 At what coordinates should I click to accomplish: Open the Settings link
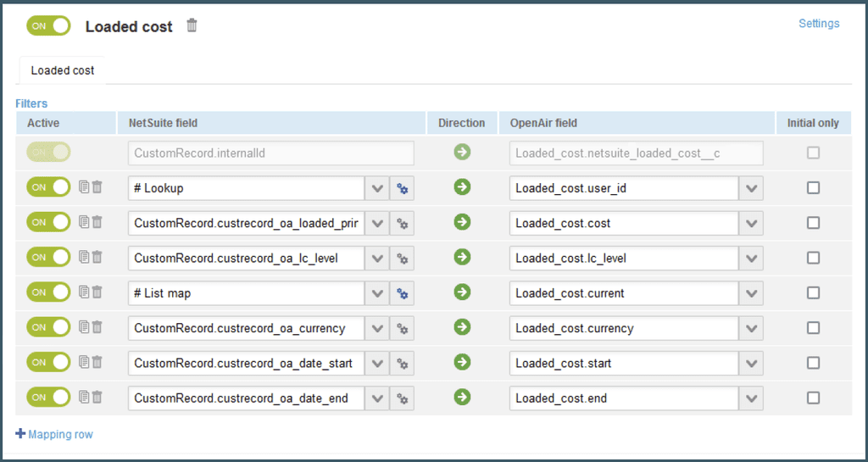tap(819, 23)
